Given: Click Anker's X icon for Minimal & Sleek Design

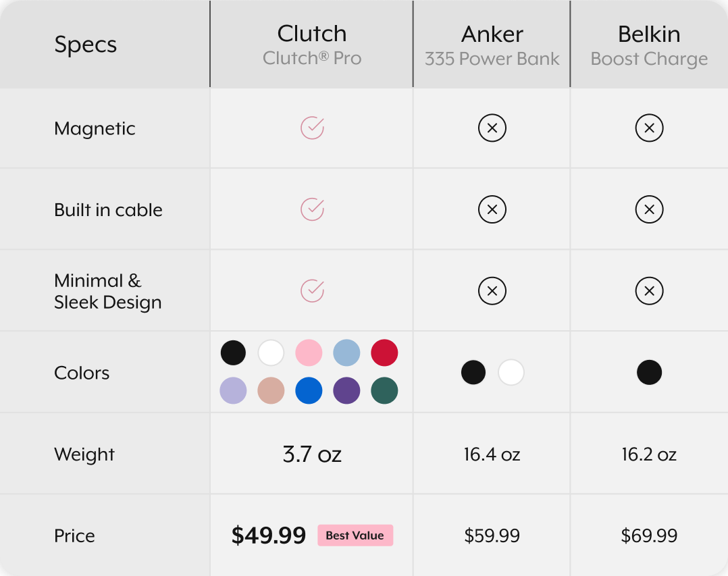Looking at the screenshot, I should (x=492, y=291).
